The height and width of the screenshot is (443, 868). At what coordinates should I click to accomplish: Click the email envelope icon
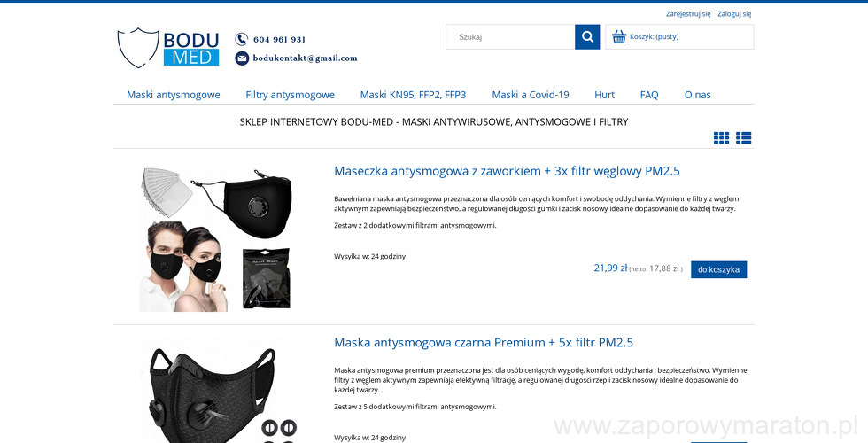click(x=242, y=58)
